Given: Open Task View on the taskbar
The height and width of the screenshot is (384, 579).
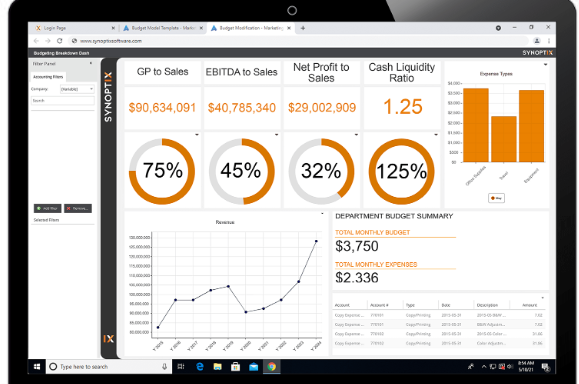Looking at the screenshot, I should click(181, 367).
